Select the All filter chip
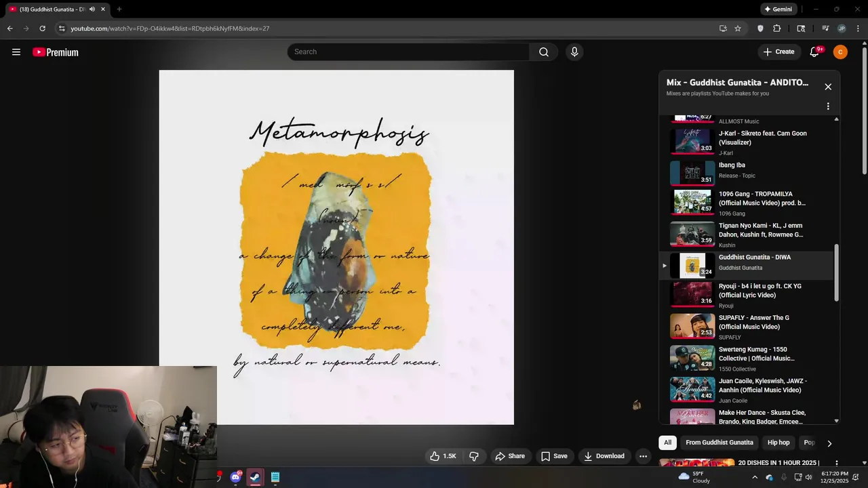Image resolution: width=868 pixels, height=488 pixels. click(667, 443)
